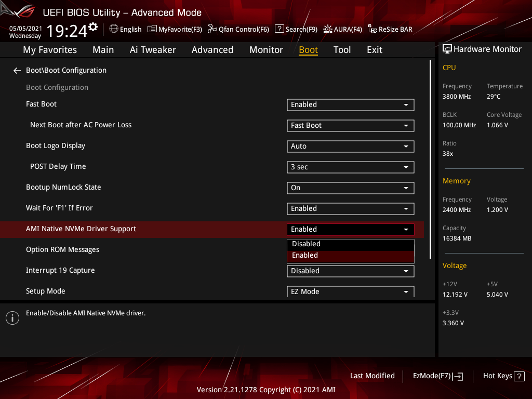The image size is (532, 399).
Task: Click the back arrow to Boot menu
Action: [17, 71]
